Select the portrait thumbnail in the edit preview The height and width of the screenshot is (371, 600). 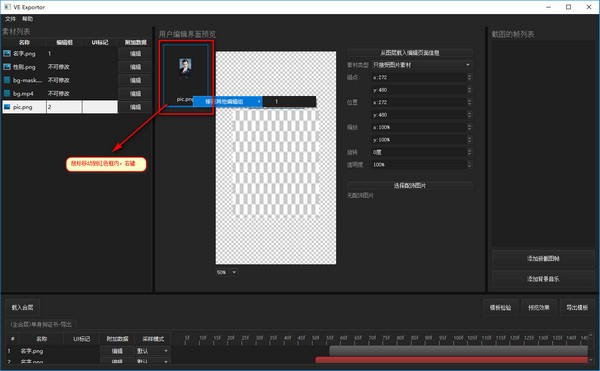pos(186,68)
